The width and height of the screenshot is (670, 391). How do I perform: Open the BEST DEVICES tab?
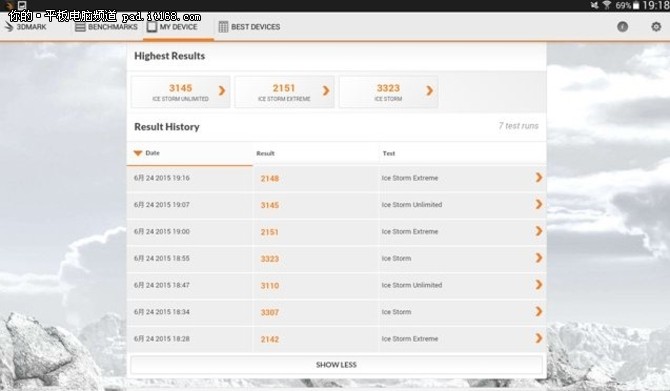(249, 26)
